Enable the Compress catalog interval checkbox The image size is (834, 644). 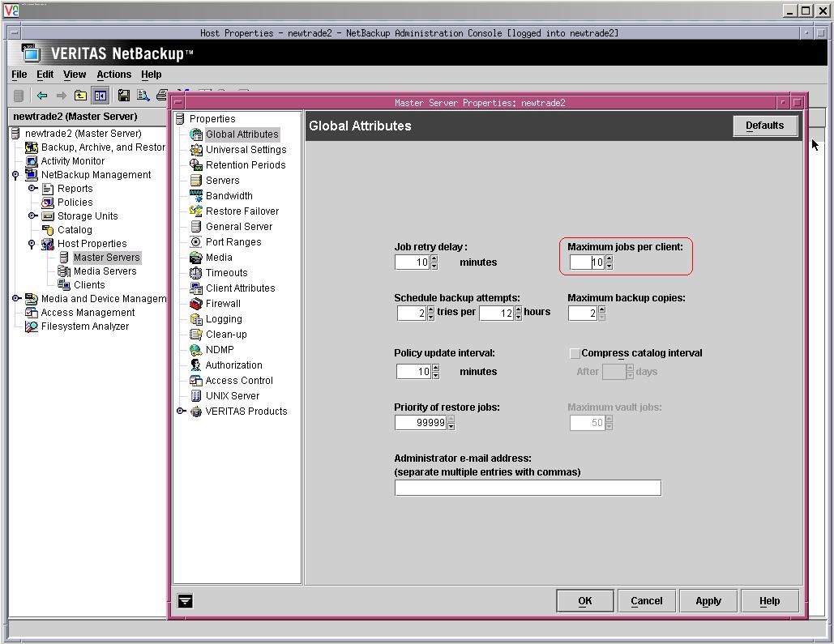click(x=575, y=354)
